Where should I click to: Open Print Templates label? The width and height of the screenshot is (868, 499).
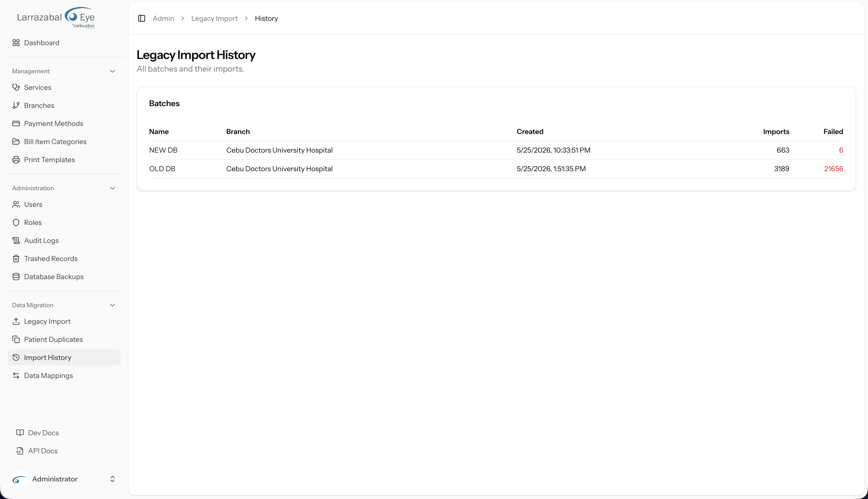[49, 160]
